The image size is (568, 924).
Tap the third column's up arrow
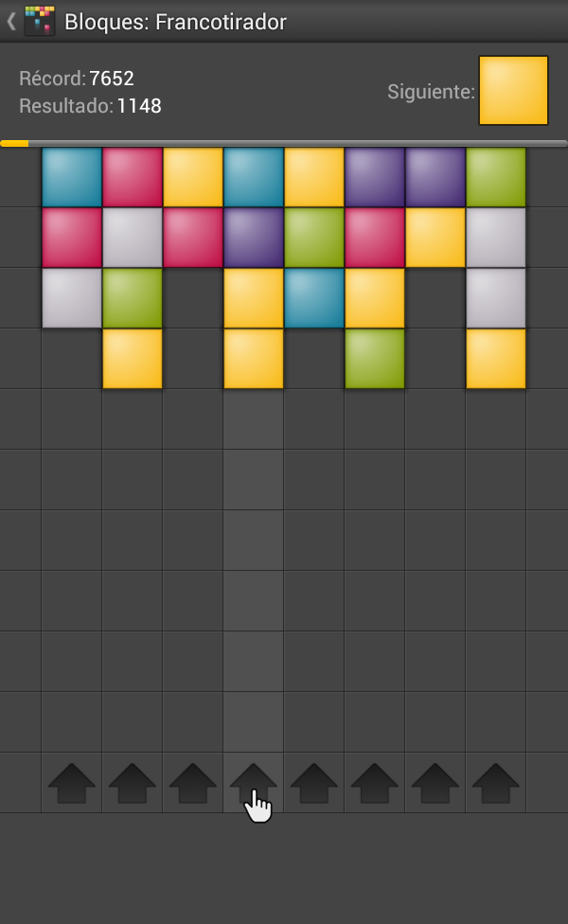tap(193, 783)
